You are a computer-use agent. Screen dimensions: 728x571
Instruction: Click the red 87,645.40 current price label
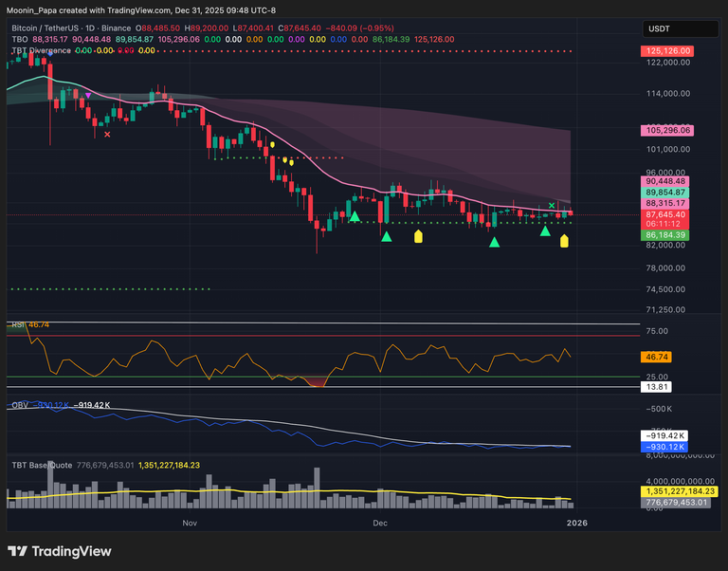668,215
